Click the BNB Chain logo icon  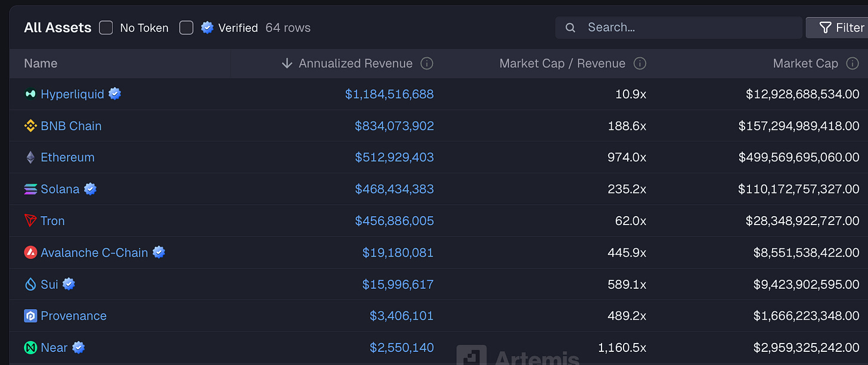[x=30, y=126]
